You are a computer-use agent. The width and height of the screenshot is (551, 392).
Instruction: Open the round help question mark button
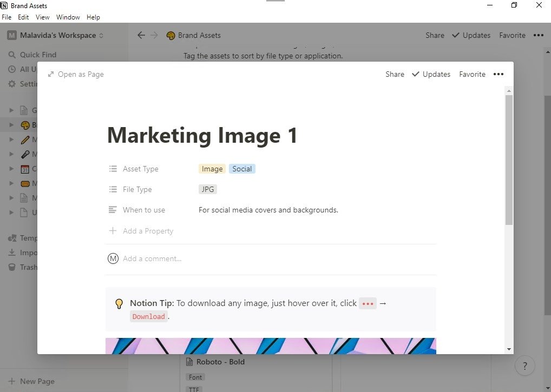(524, 366)
